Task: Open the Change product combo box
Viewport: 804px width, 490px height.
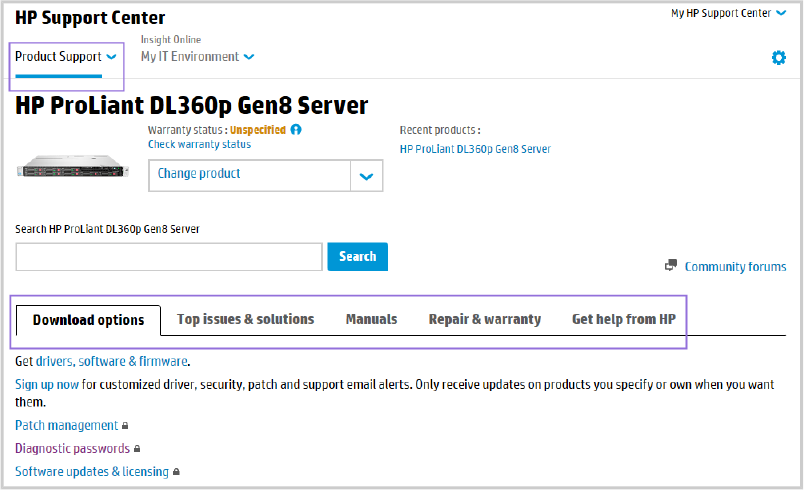Action: pyautogui.click(x=266, y=176)
